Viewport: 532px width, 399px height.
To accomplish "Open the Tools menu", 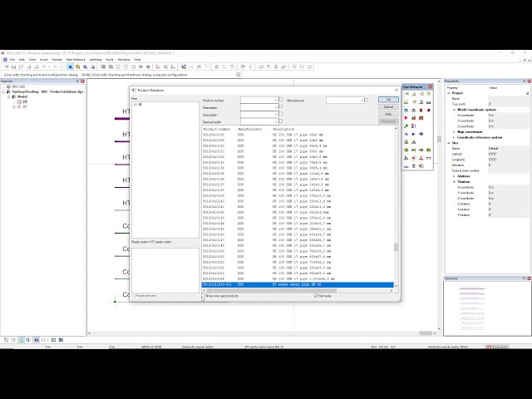I will click(x=110, y=59).
